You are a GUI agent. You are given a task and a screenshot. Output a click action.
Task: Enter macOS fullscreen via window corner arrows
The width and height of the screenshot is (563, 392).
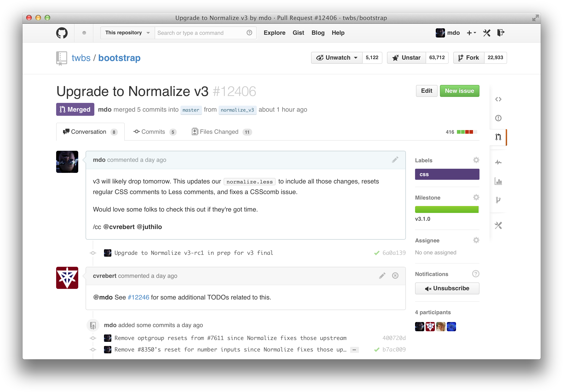[x=535, y=18]
